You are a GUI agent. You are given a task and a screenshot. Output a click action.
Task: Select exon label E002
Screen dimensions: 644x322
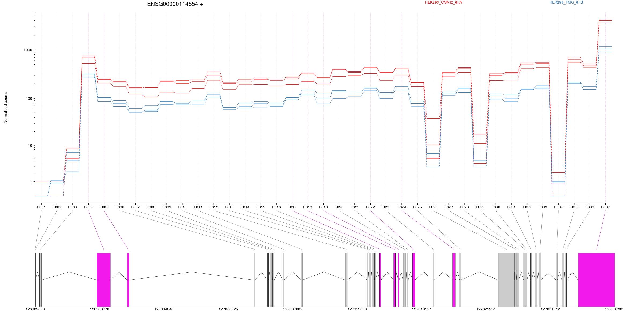click(57, 207)
